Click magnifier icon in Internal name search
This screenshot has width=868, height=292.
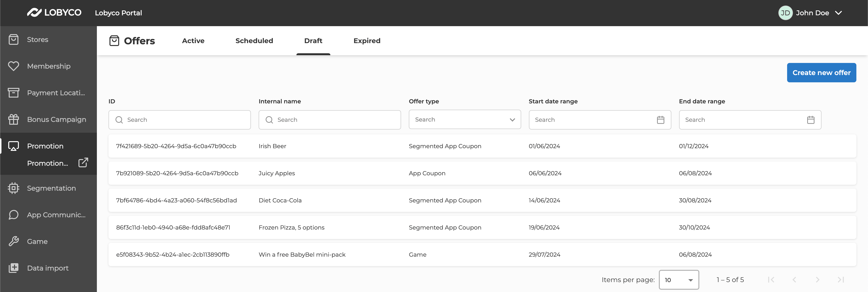[x=269, y=120]
